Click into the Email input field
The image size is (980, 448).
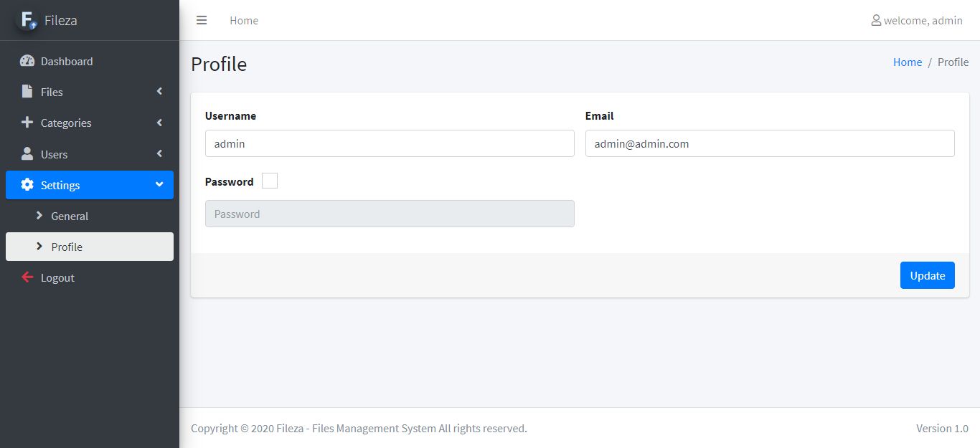(x=770, y=143)
